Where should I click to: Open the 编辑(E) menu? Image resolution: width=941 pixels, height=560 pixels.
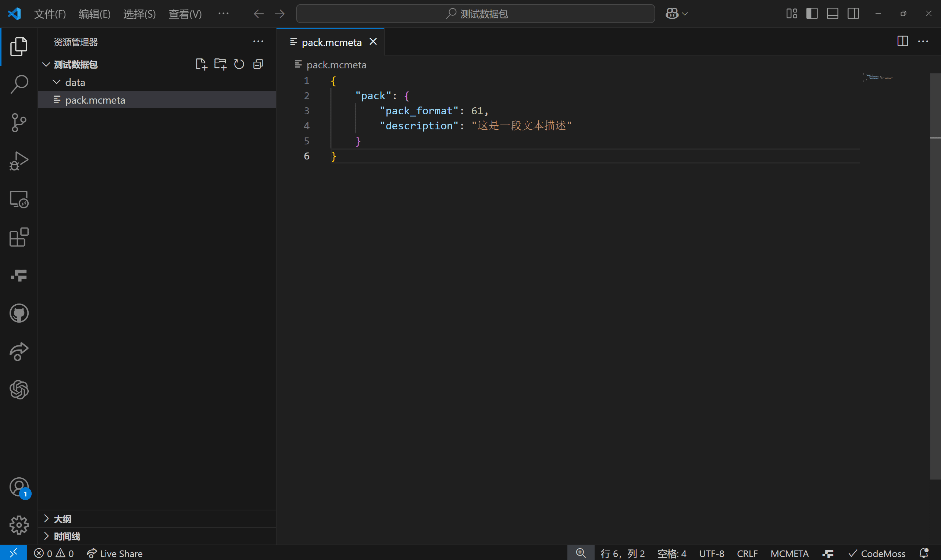click(x=95, y=14)
